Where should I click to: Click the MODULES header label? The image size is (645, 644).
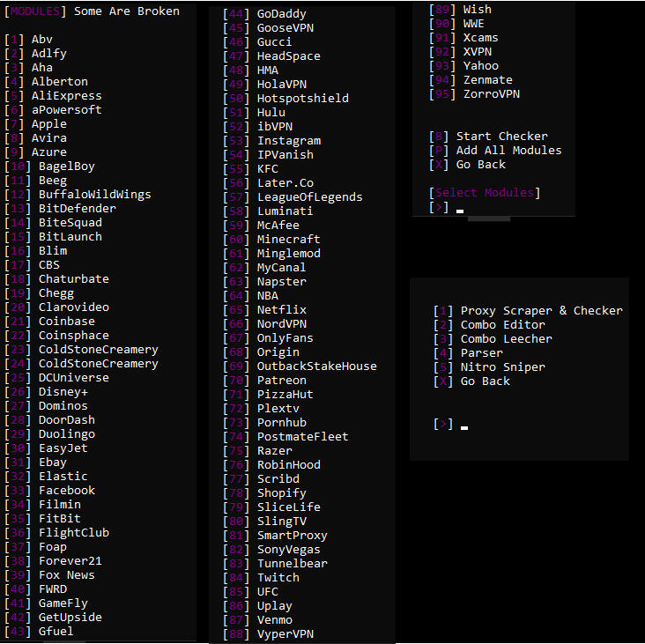coord(35,11)
